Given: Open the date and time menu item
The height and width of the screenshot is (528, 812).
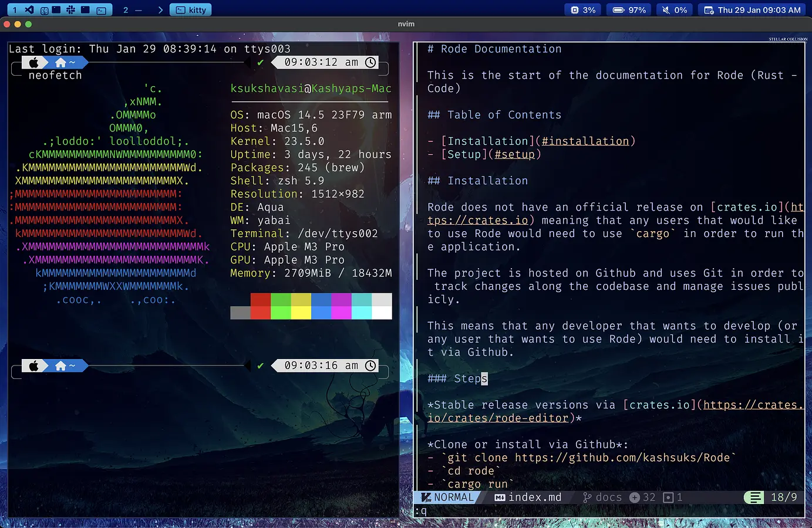Looking at the screenshot, I should [752, 9].
